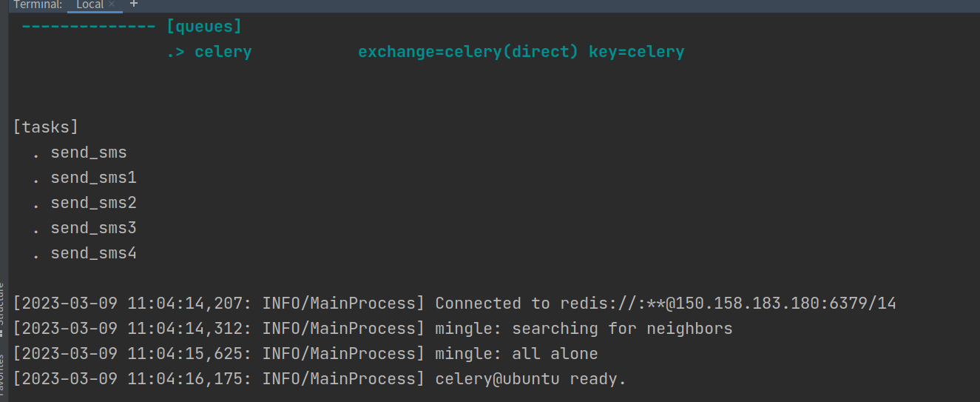The height and width of the screenshot is (402, 980).
Task: Select the Local terminal tab
Action: click(x=89, y=4)
